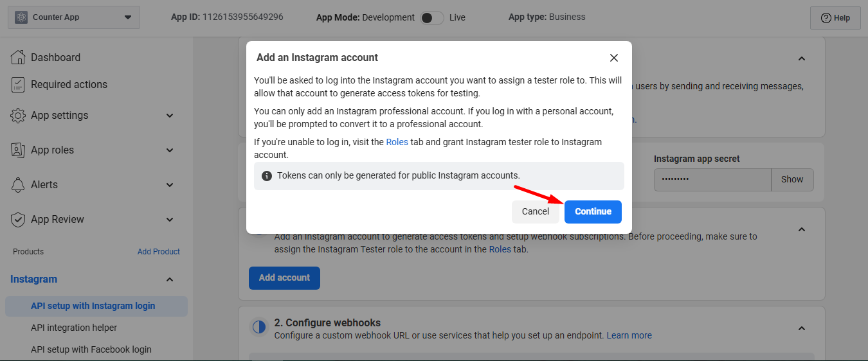The width and height of the screenshot is (868, 361).
Task: Expand the App roles chevron
Action: 170,150
